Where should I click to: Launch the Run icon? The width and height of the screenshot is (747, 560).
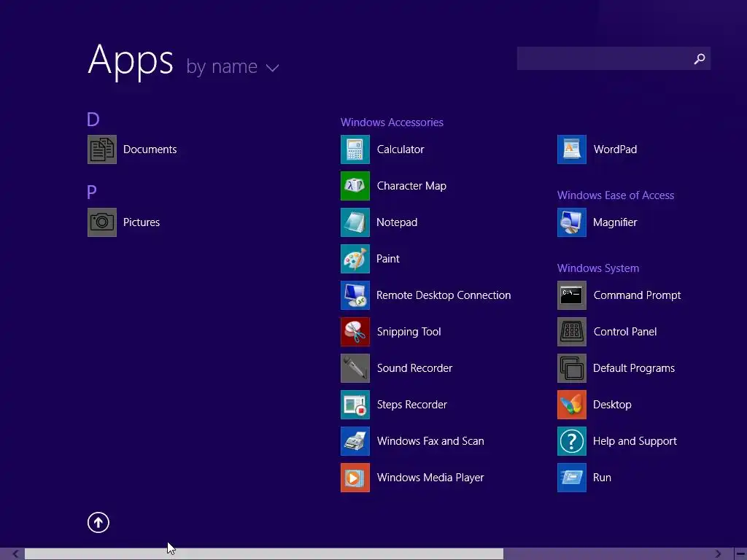(x=572, y=478)
